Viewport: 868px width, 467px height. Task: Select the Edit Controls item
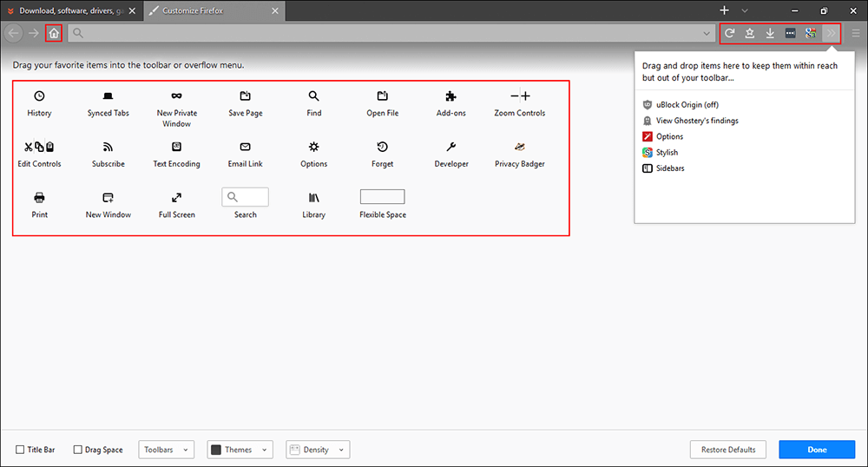click(39, 155)
